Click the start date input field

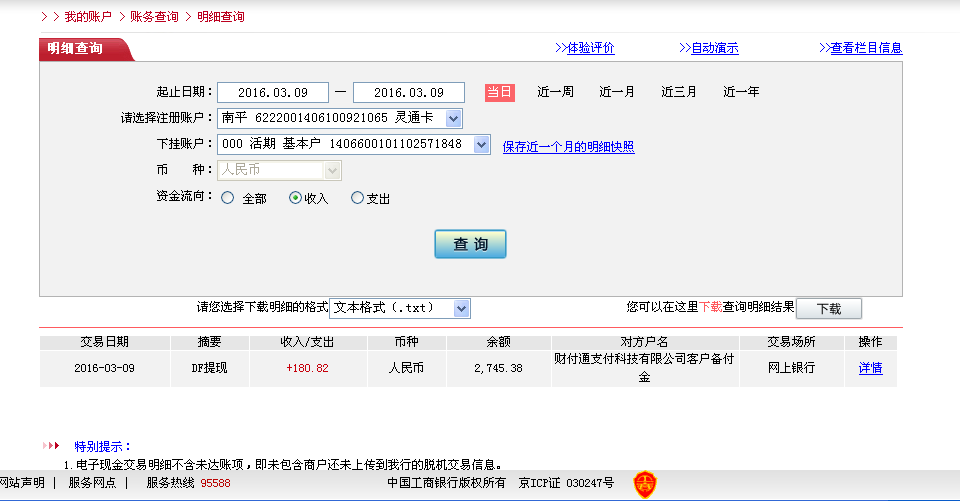(x=272, y=92)
